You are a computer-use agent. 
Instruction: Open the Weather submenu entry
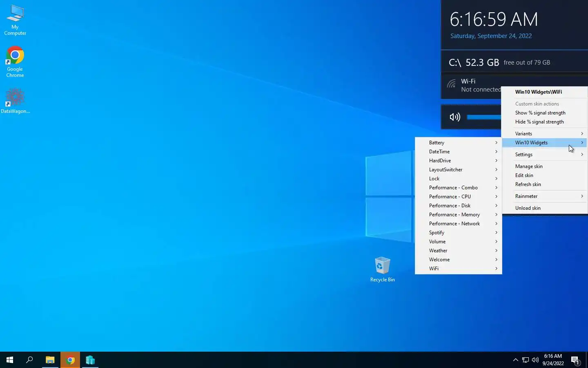click(x=458, y=251)
